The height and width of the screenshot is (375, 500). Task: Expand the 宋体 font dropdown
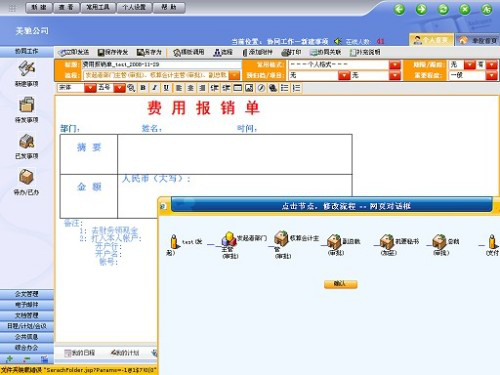click(x=90, y=88)
